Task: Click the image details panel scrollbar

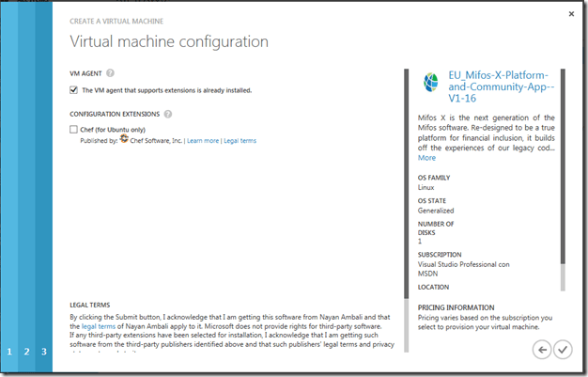Action: pyautogui.click(x=563, y=179)
